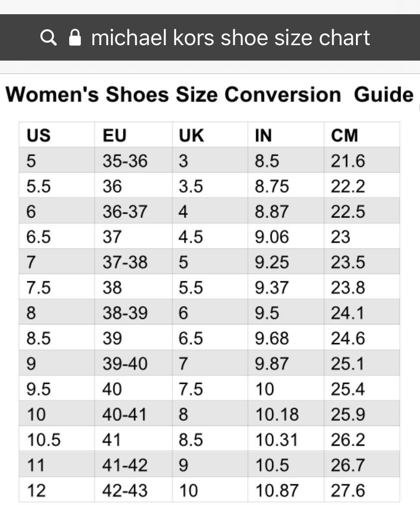Tap the search magnifier icon
The width and height of the screenshot is (420, 506).
point(49,38)
